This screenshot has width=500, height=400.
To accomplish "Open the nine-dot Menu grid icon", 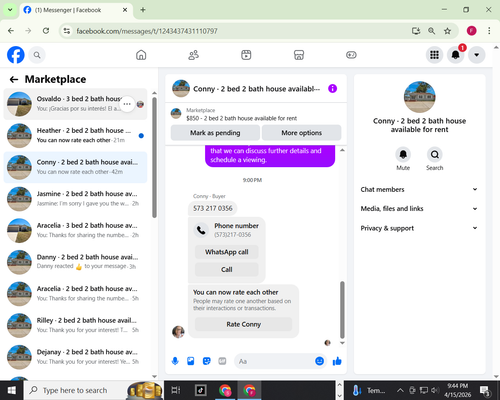I will click(x=434, y=55).
